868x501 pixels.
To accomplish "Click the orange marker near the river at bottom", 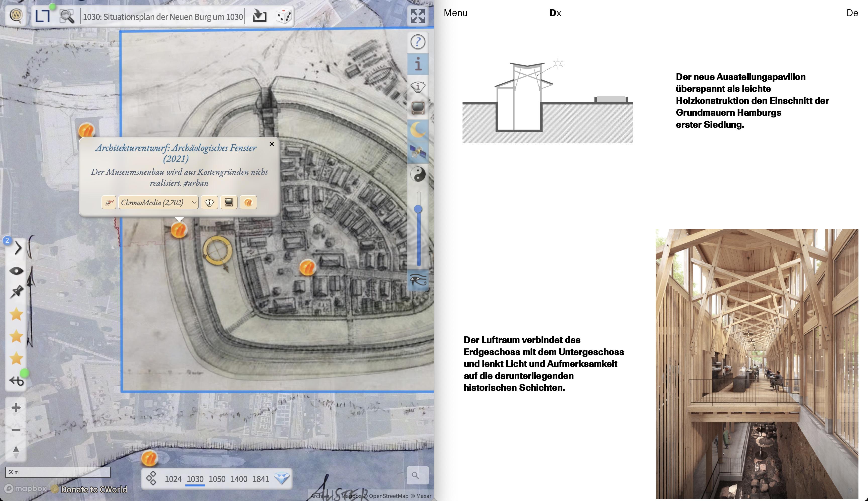I will pos(149,458).
